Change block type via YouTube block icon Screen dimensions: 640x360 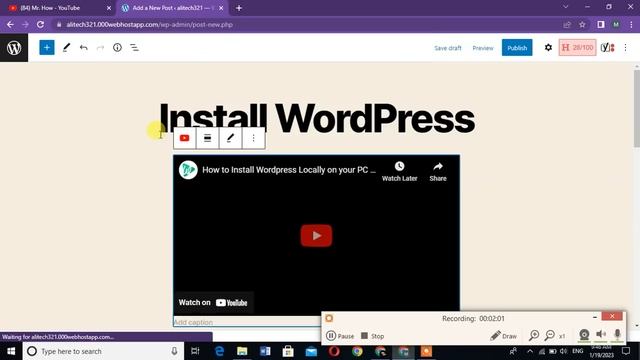[184, 138]
